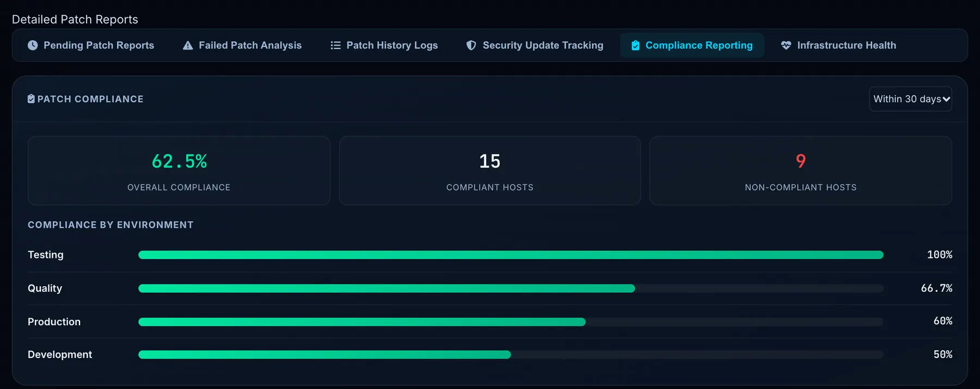The height and width of the screenshot is (389, 980).
Task: Go to Security Update Tracking tab
Action: (x=535, y=45)
